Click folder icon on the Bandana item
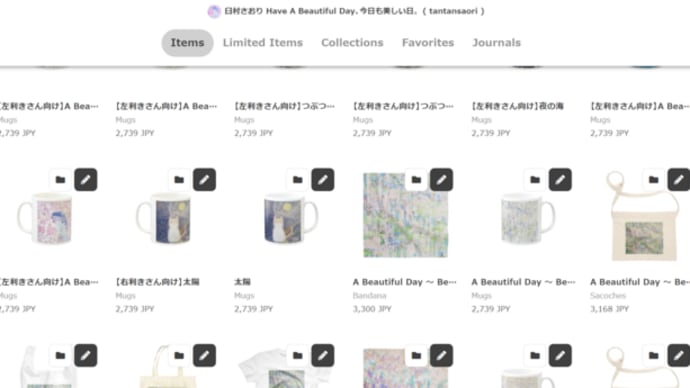 [416, 179]
